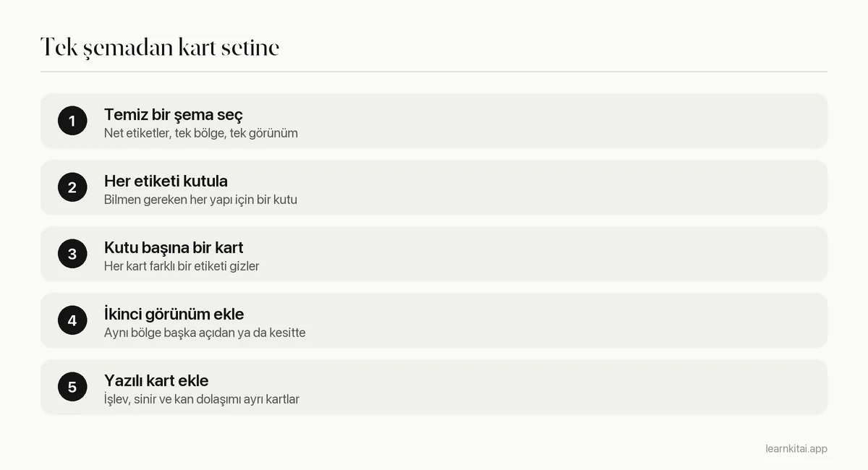Click the number 5 circle badge
Image resolution: width=868 pixels, height=470 pixels.
click(72, 387)
